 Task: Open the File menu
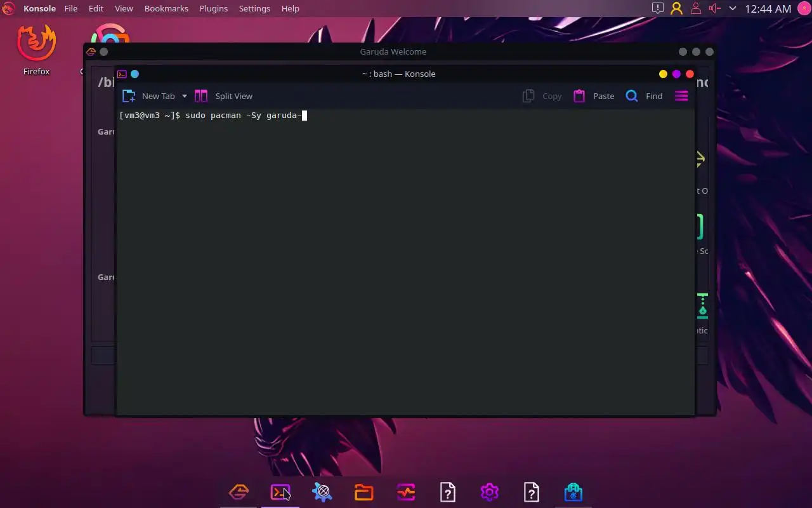click(70, 8)
